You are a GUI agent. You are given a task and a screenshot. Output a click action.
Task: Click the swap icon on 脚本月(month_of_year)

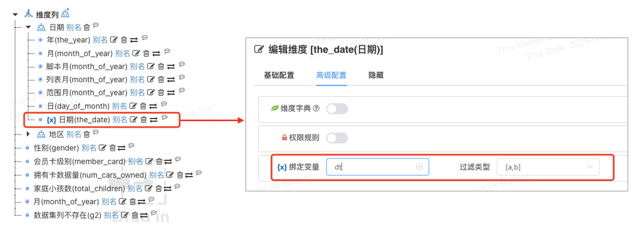point(170,66)
